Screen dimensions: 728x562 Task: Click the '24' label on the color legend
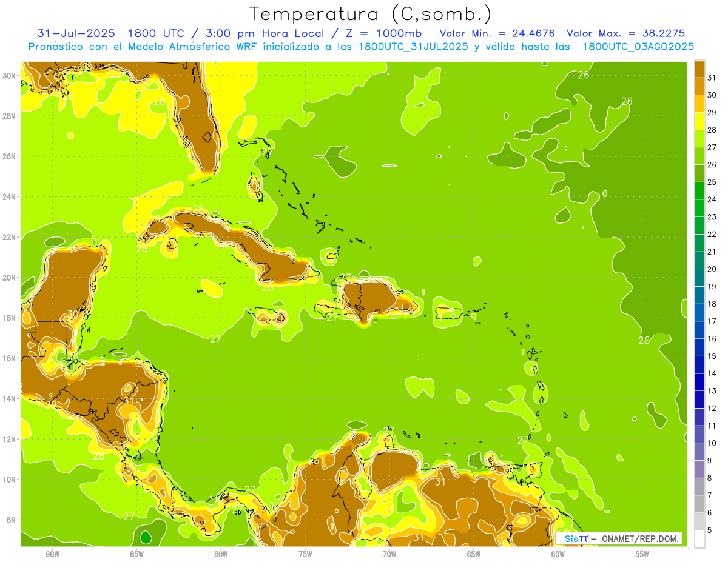click(712, 199)
